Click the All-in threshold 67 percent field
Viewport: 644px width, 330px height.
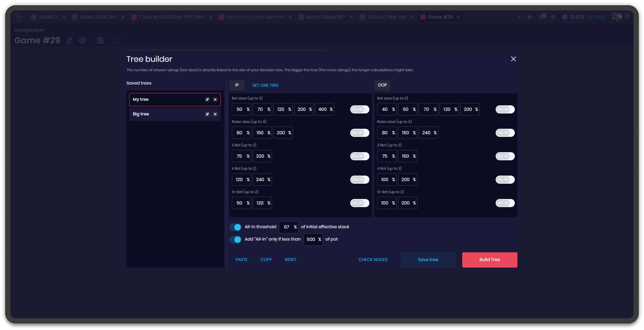tap(286, 227)
